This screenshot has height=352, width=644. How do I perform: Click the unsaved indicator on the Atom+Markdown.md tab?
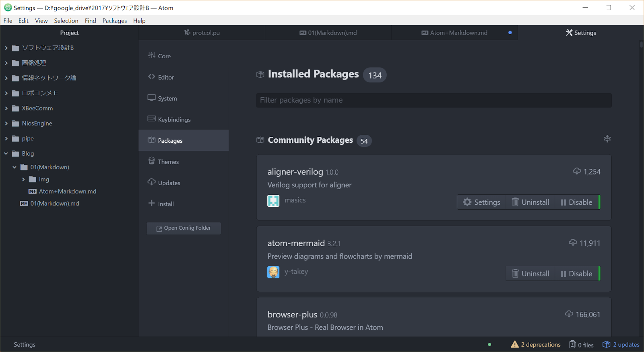(x=510, y=33)
